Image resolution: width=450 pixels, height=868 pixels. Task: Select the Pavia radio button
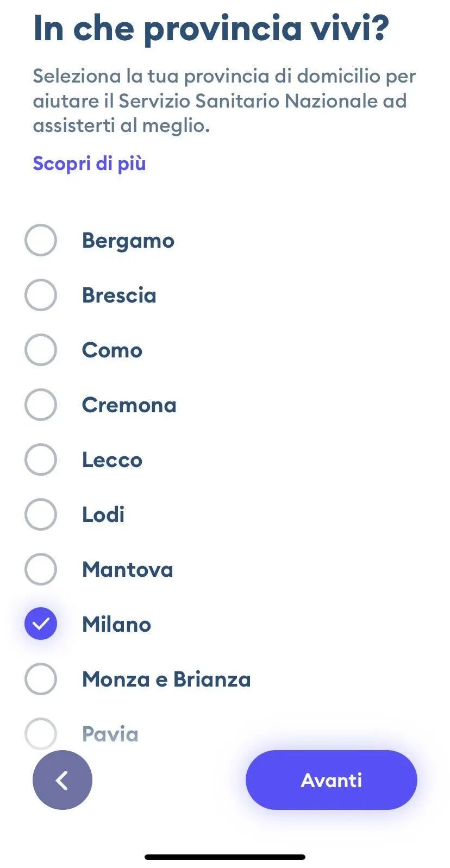pyautogui.click(x=41, y=733)
